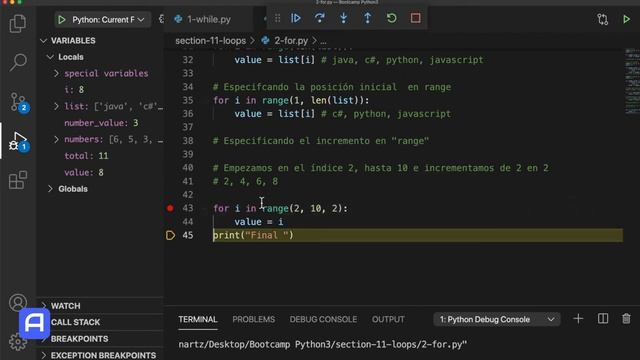Stop the debug session
This screenshot has height=360, width=640.
pyautogui.click(x=416, y=18)
